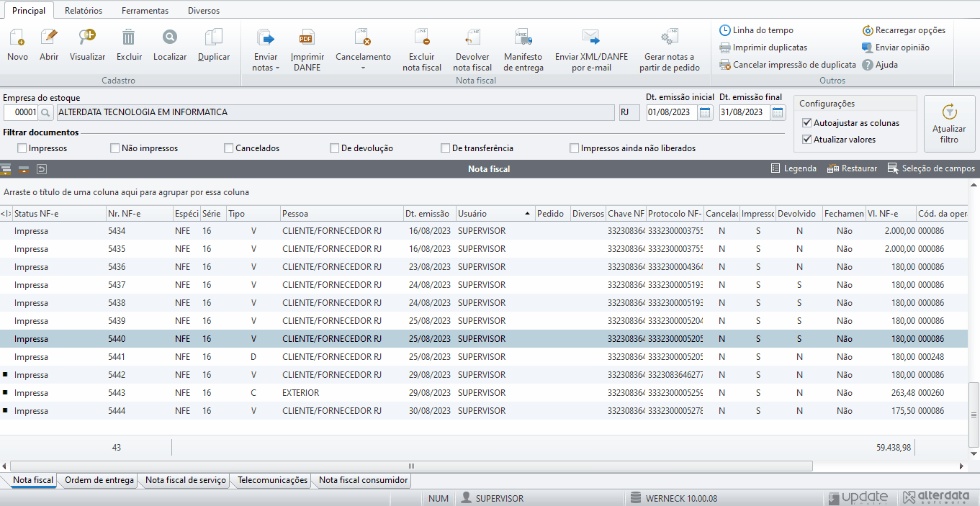Click the grid refresh small icon

click(x=42, y=168)
